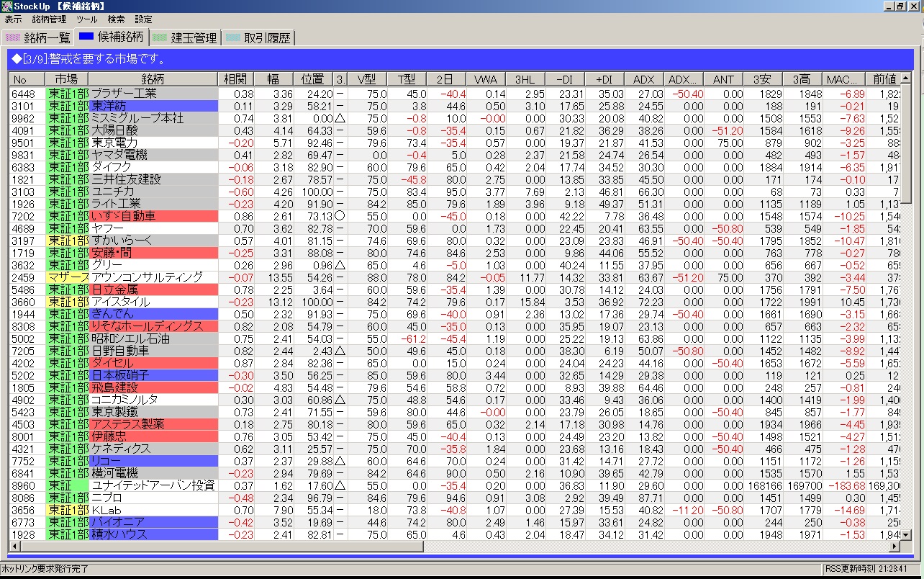Sort by the 3高 column header
924x579 pixels.
click(802, 79)
